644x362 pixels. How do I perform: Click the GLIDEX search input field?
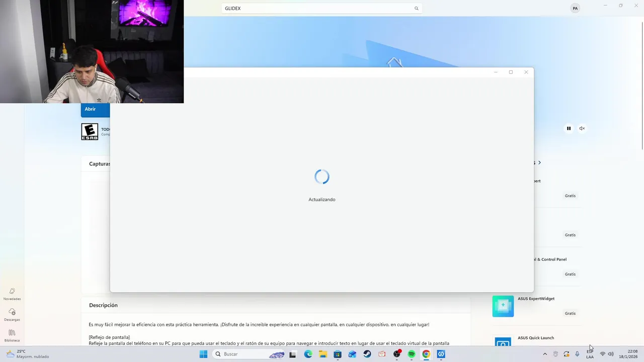click(321, 9)
